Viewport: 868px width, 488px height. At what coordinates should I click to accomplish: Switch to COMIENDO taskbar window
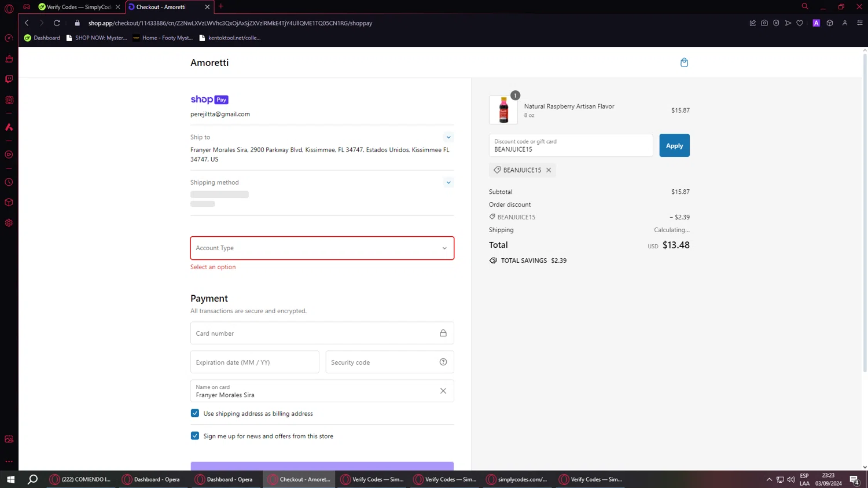tap(81, 479)
